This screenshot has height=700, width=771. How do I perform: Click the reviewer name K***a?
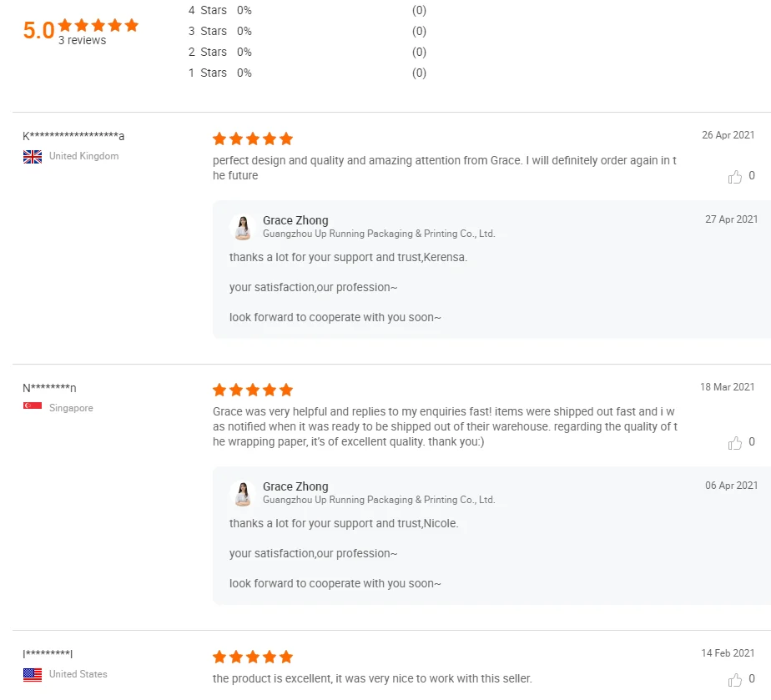point(73,136)
